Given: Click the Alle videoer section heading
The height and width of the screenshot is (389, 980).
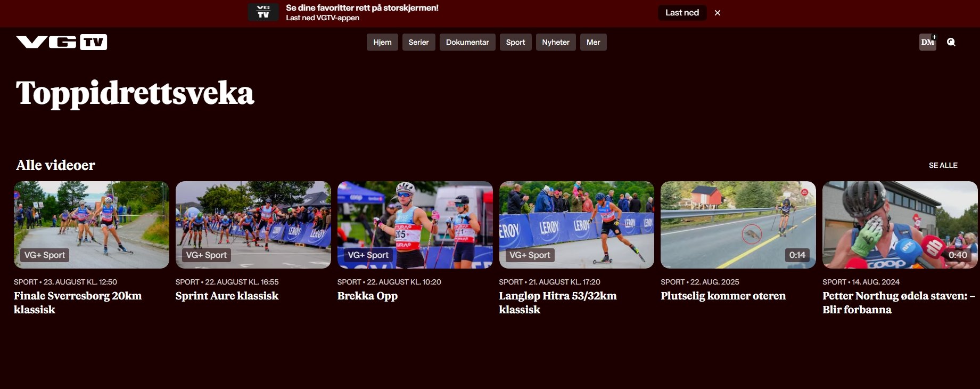Looking at the screenshot, I should 55,165.
